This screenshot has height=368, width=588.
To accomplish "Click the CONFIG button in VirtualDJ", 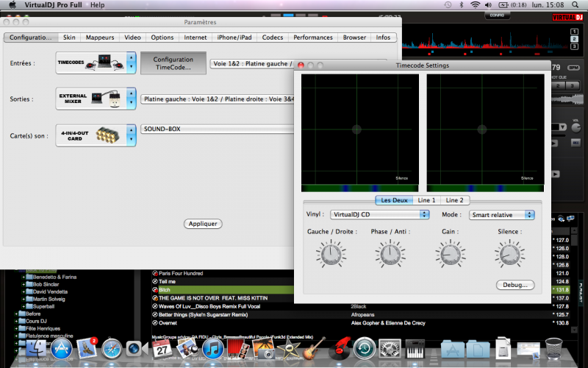I will (497, 15).
